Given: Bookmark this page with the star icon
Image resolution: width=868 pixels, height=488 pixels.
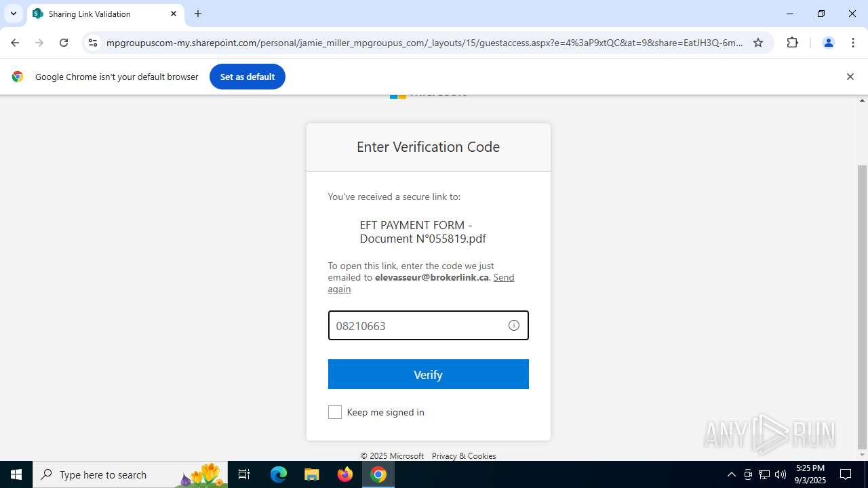Looking at the screenshot, I should pos(758,43).
